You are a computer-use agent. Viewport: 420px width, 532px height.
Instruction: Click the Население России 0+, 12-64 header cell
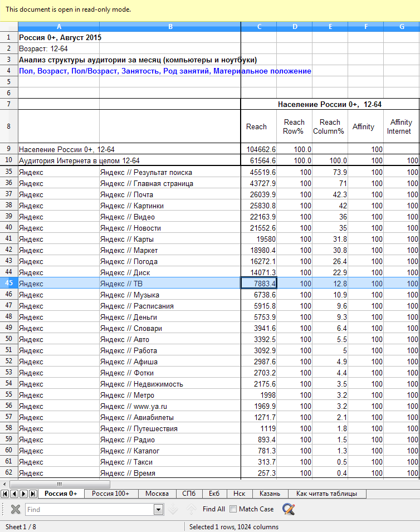(330, 104)
